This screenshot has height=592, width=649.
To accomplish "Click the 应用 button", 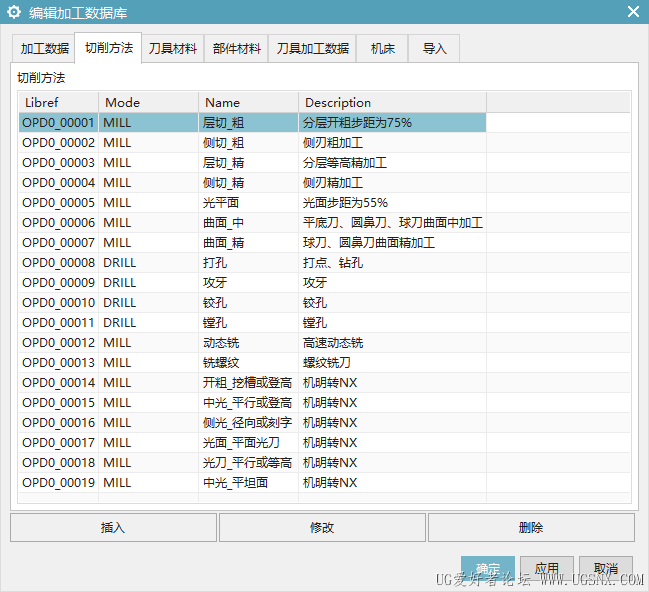I will point(547,569).
